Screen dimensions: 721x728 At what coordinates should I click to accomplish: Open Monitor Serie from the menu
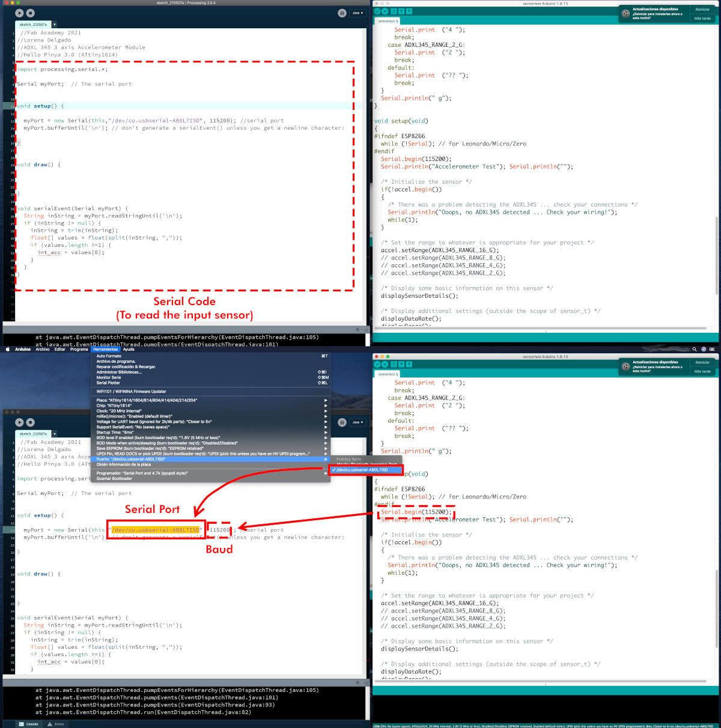point(211,378)
